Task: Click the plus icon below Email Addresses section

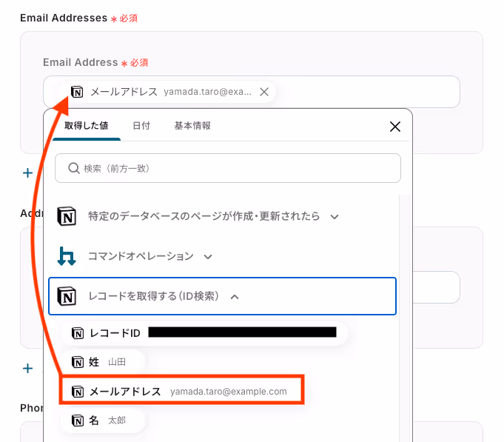Action: point(28,173)
